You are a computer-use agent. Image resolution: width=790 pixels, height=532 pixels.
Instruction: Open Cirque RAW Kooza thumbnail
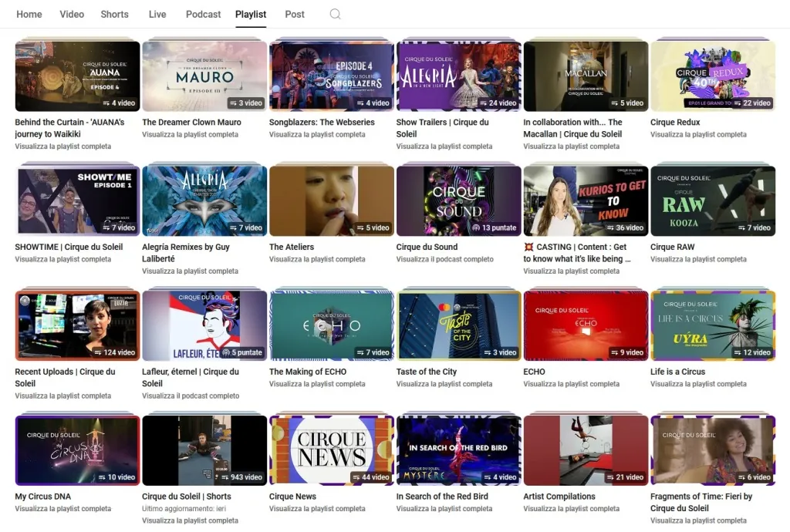713,200
